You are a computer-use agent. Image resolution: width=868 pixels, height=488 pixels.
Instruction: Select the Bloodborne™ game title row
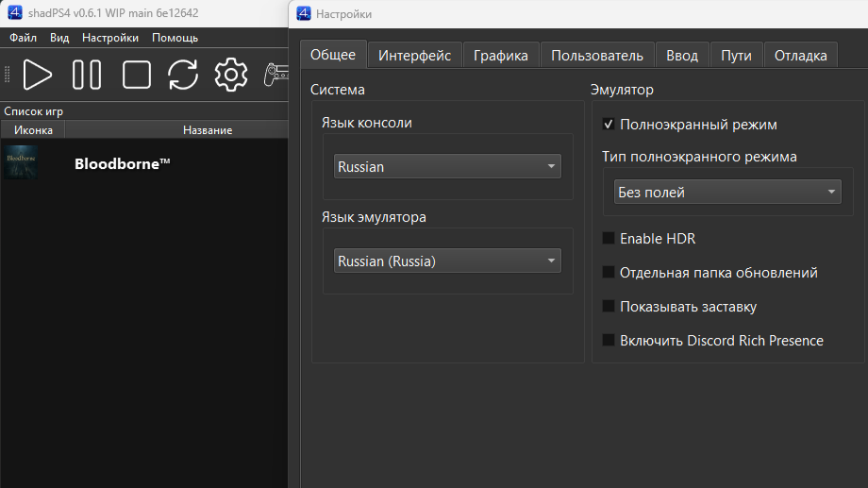(123, 163)
